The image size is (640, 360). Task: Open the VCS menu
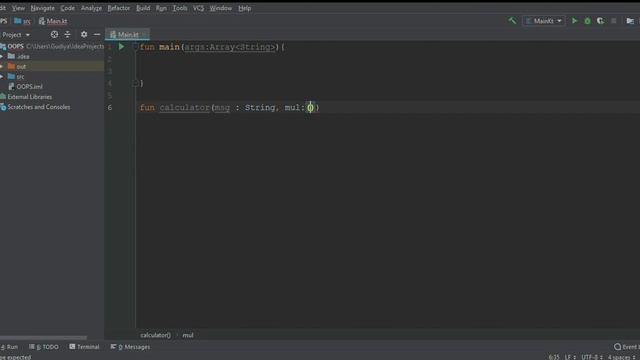[x=198, y=8]
